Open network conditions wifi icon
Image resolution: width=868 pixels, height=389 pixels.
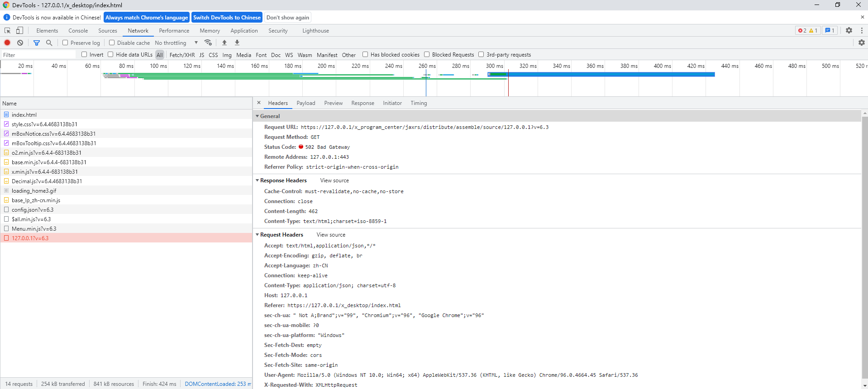[x=208, y=43]
